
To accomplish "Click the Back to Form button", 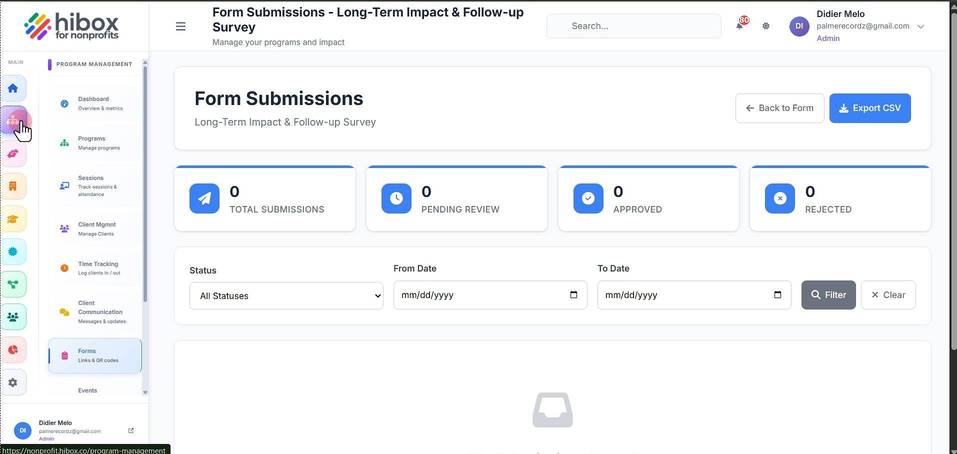I will click(779, 108).
